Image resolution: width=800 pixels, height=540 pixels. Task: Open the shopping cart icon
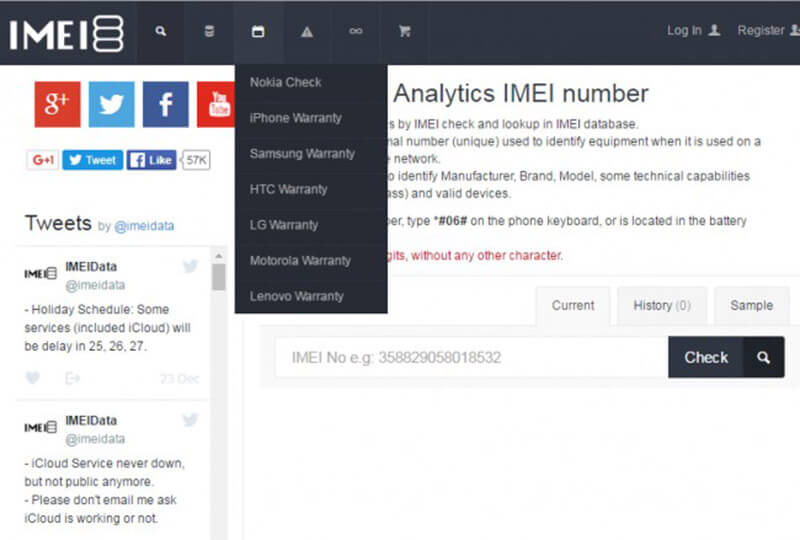pyautogui.click(x=404, y=32)
